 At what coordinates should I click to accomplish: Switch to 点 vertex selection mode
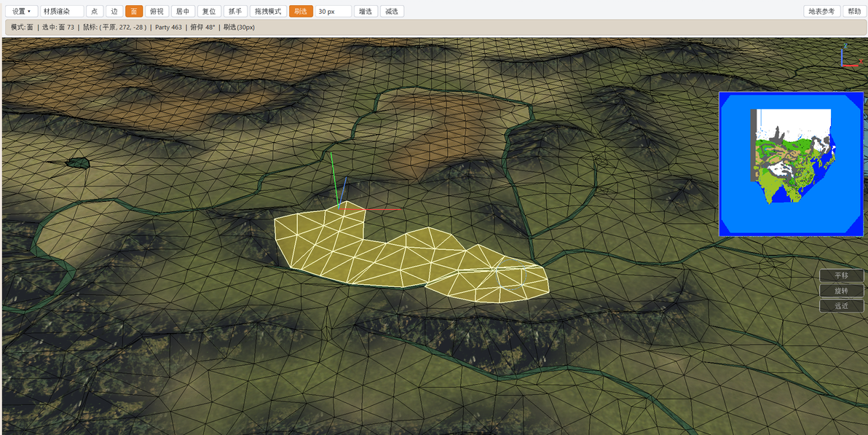(95, 11)
